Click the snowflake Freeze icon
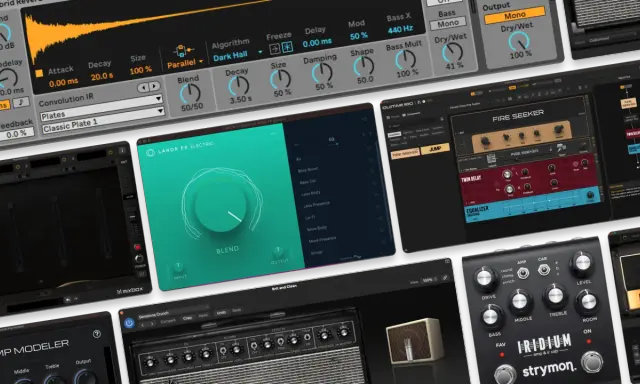Screen dimensions: 640x384 [288, 47]
